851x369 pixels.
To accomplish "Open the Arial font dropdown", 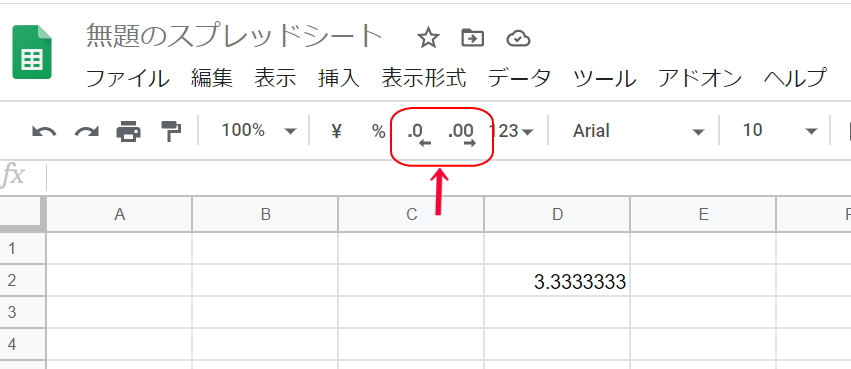I will pyautogui.click(x=638, y=131).
